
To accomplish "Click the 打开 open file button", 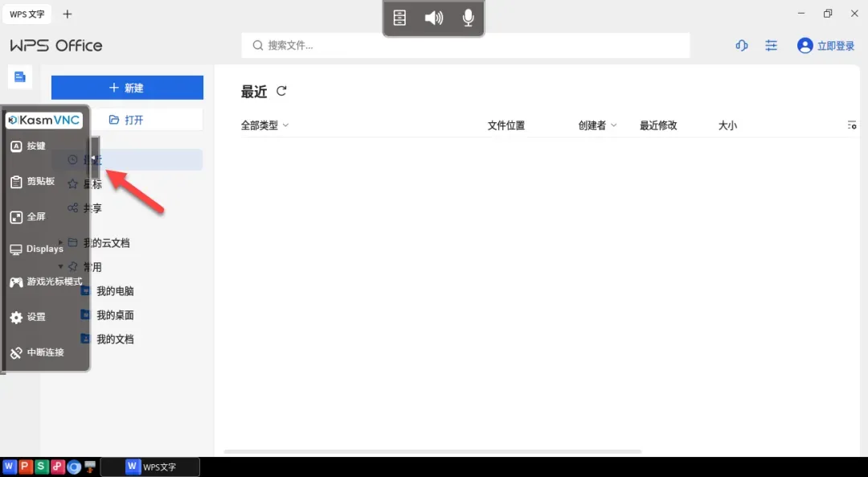I will (x=127, y=120).
